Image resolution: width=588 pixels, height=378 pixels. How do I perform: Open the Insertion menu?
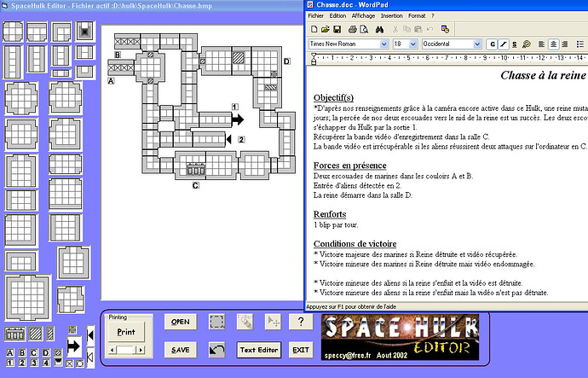(x=391, y=15)
